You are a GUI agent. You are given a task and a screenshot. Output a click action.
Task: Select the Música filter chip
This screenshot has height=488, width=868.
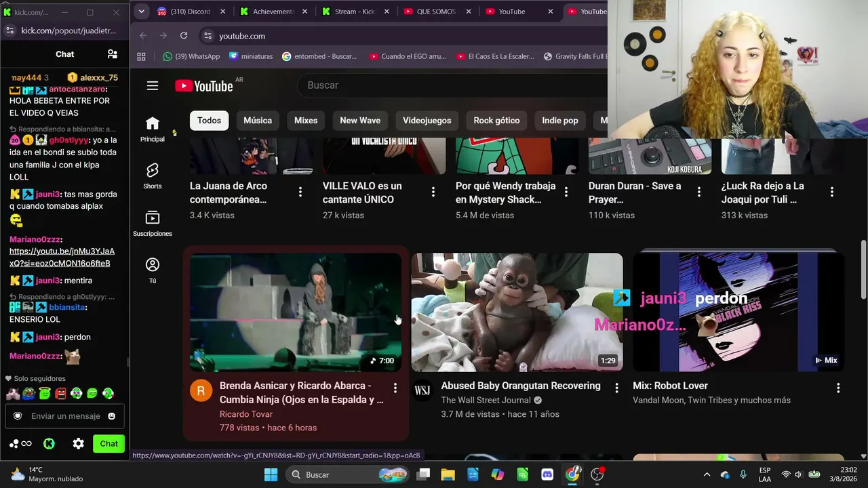pos(258,121)
